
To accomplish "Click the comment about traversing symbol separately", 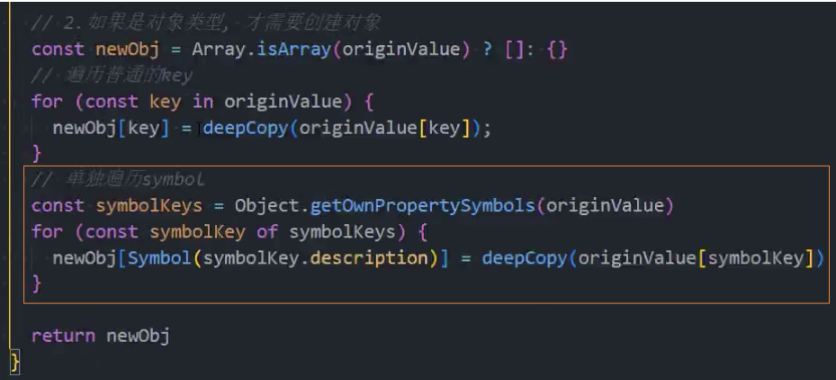I will (118, 180).
